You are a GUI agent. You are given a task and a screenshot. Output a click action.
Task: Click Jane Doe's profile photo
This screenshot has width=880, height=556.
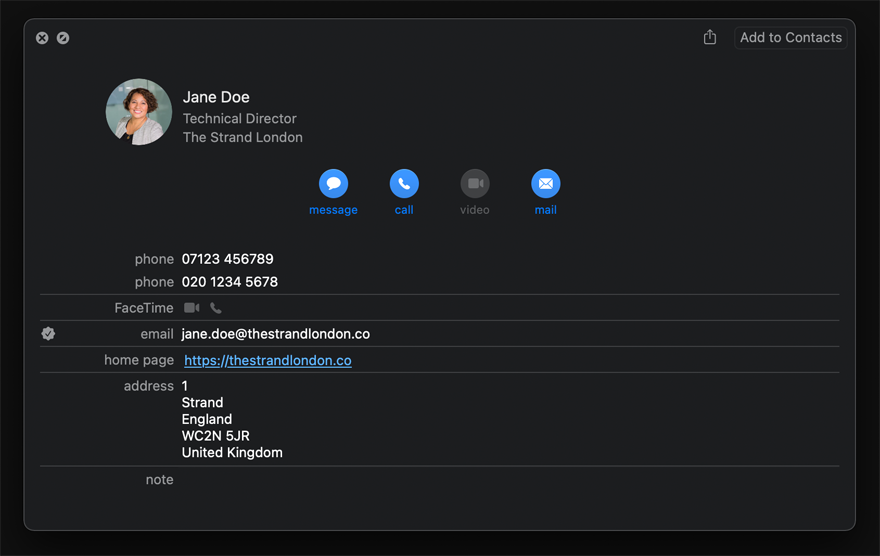(139, 112)
